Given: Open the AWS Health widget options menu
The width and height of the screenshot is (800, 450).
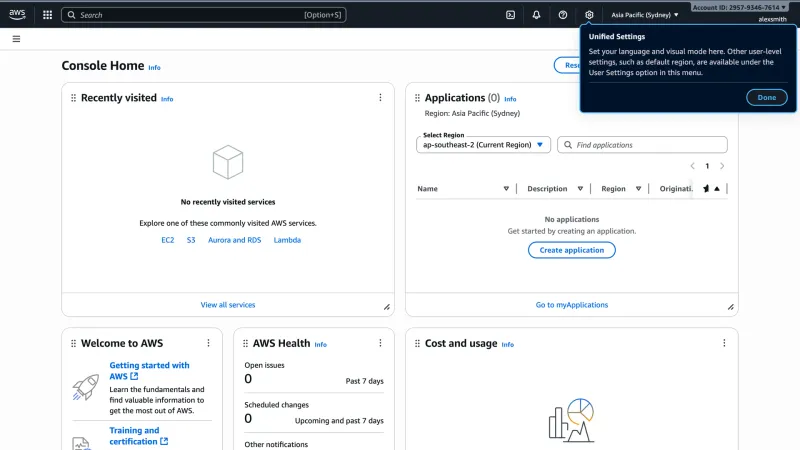Looking at the screenshot, I should [380, 343].
